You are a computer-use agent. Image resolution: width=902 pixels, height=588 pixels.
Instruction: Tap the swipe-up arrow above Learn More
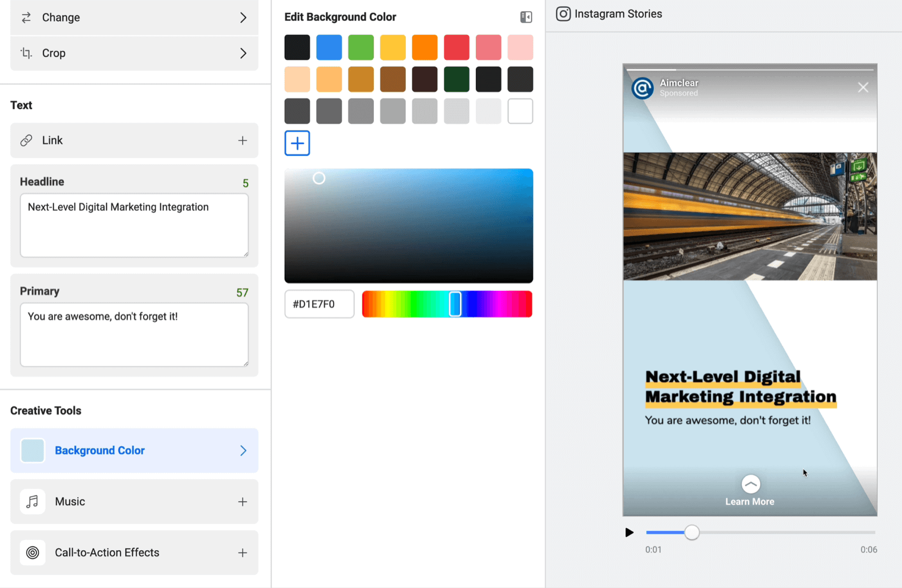[x=750, y=484]
